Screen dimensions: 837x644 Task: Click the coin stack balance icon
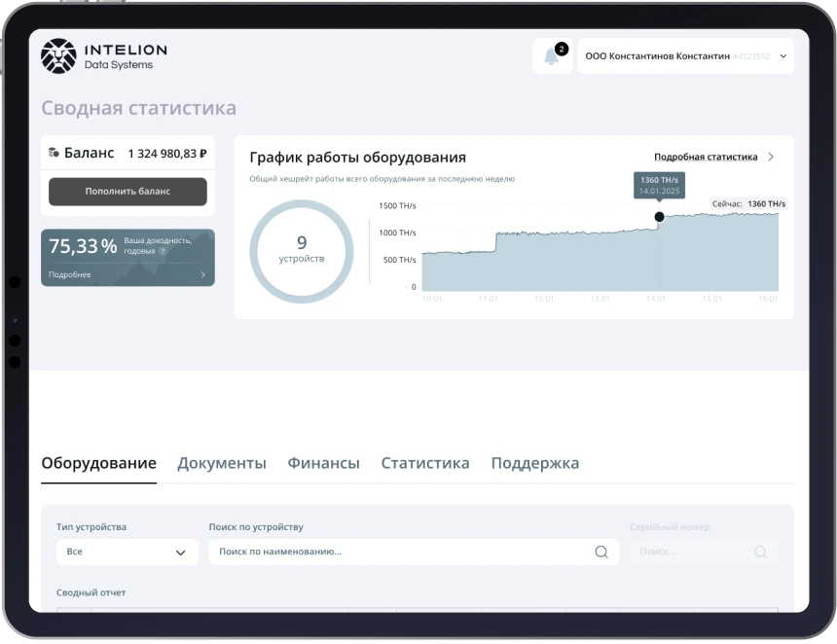click(x=54, y=154)
